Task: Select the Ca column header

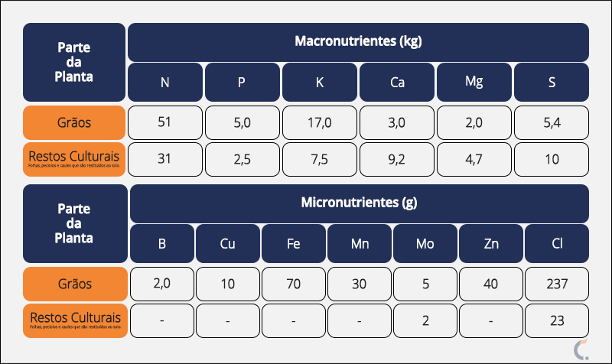Action: click(x=397, y=82)
